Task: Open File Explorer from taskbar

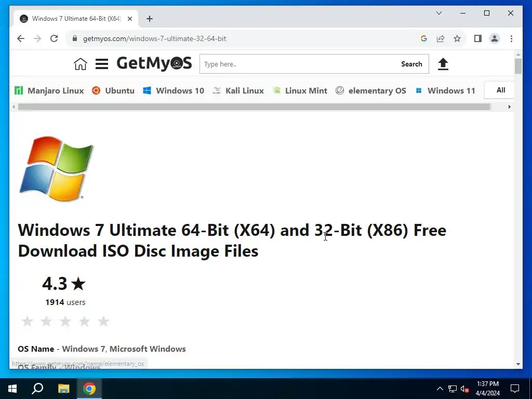Action: click(63, 389)
